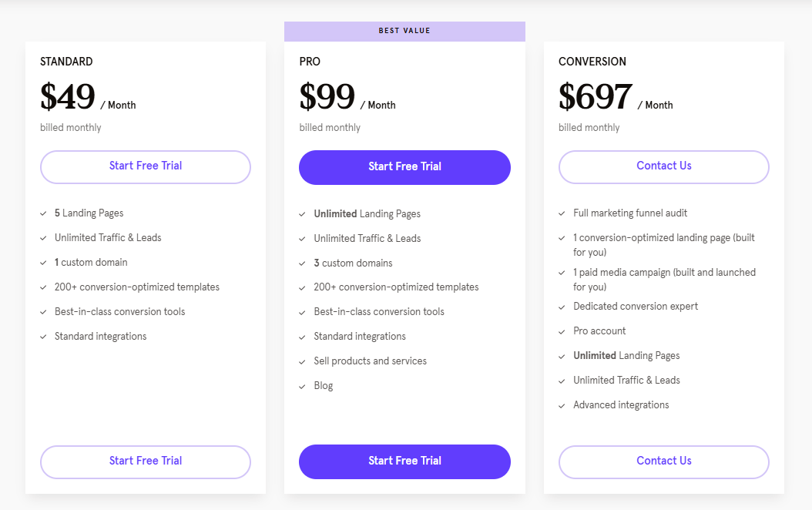The height and width of the screenshot is (510, 812).
Task: Click the checkmark next to "3 custom domains"
Action: click(303, 263)
